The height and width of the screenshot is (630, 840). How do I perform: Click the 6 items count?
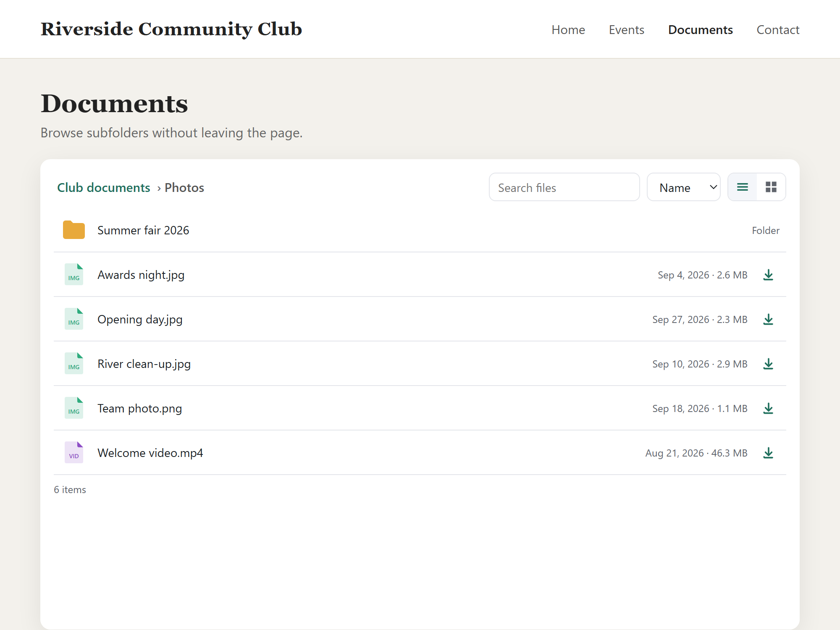coord(70,490)
